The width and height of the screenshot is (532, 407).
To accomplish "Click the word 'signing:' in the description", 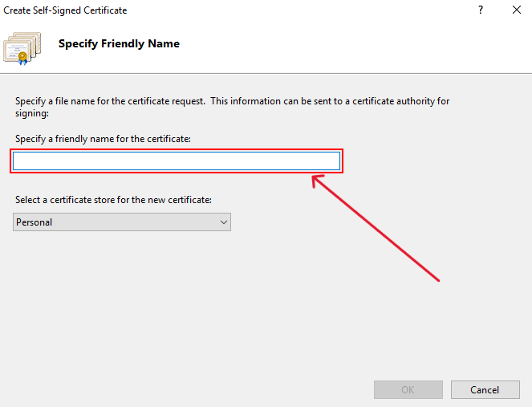I will click(32, 113).
